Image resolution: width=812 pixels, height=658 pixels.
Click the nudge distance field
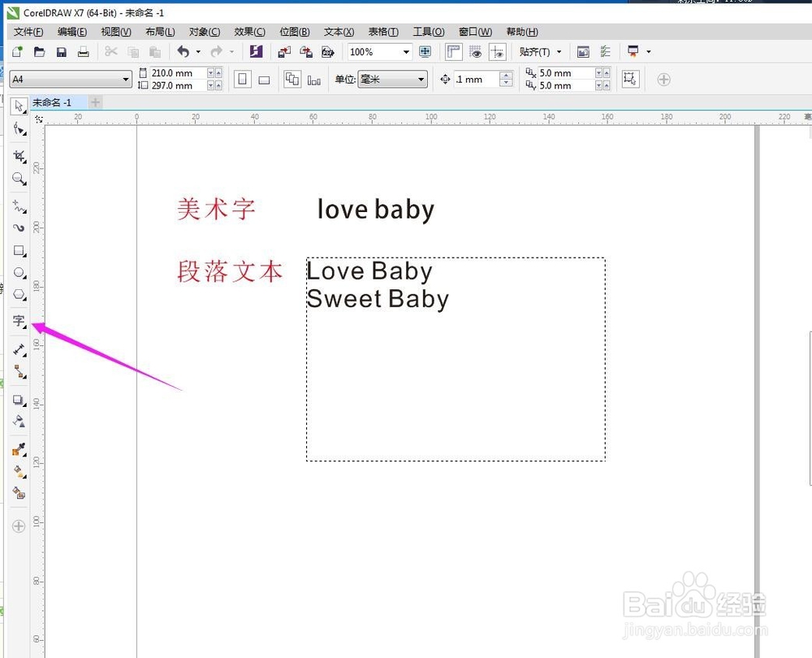(477, 80)
